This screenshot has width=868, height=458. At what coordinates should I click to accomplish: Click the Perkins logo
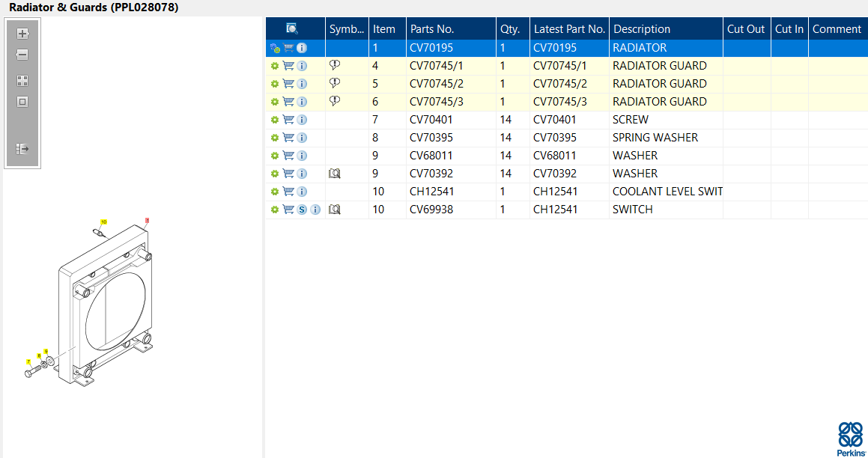click(851, 439)
